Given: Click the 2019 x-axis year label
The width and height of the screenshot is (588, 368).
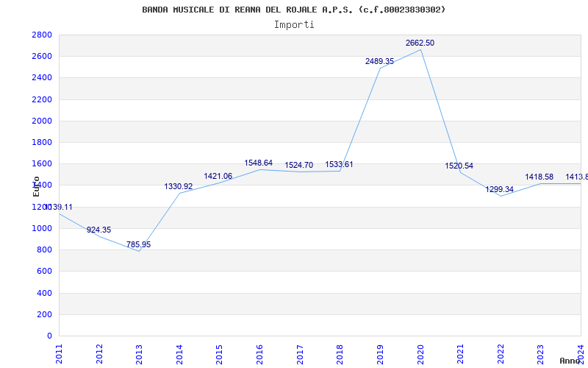Looking at the screenshot, I should coord(380,354).
